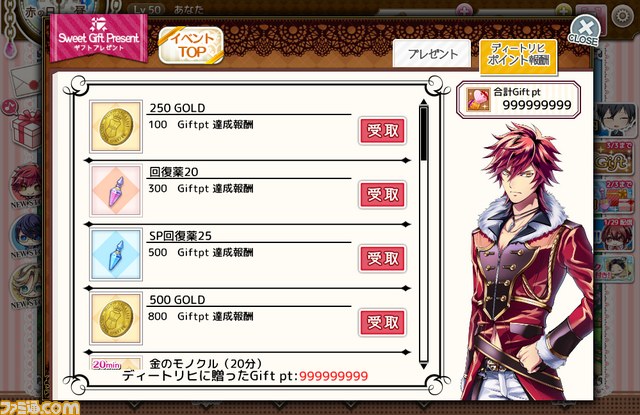This screenshot has height=415, width=640.
Task: Click the gold coin icon for 250 GOLD
Action: [116, 127]
